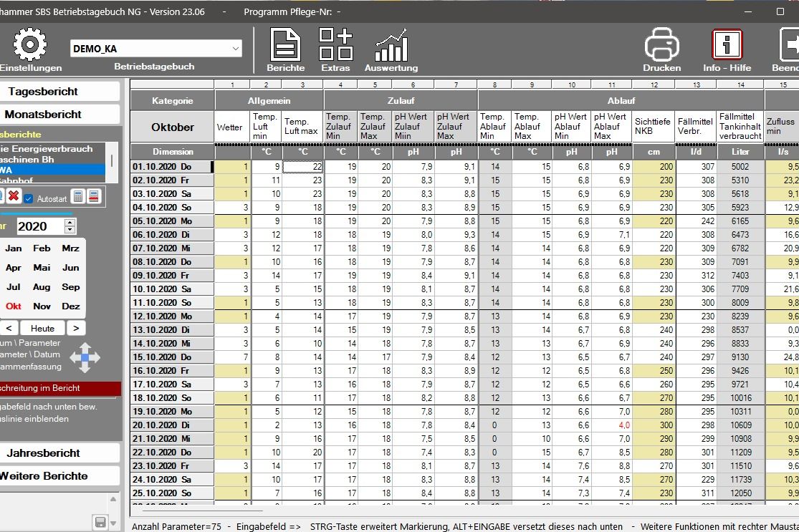The image size is (799, 532).
Task: Click the red X delete icon
Action: (13, 196)
